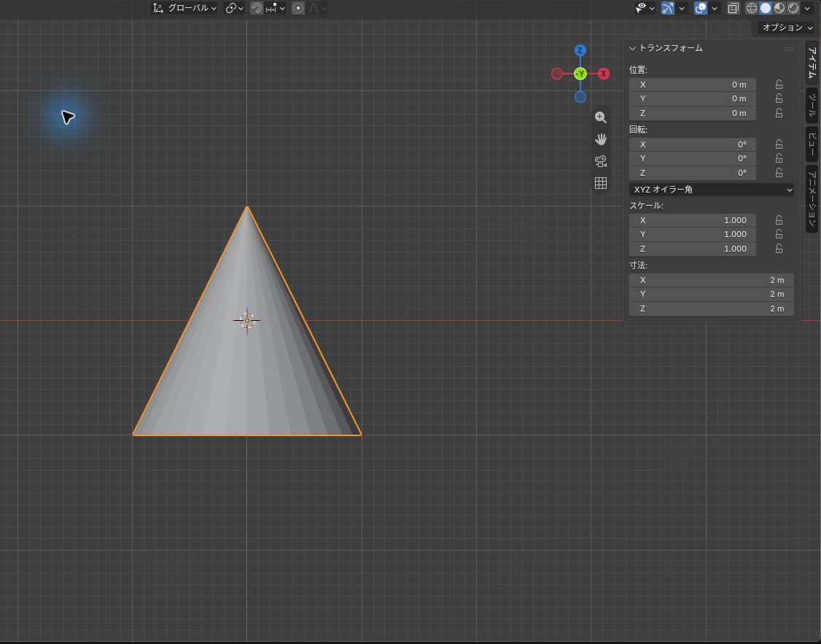821x644 pixels.
Task: Open the オプション dropdown
Action: click(x=787, y=27)
